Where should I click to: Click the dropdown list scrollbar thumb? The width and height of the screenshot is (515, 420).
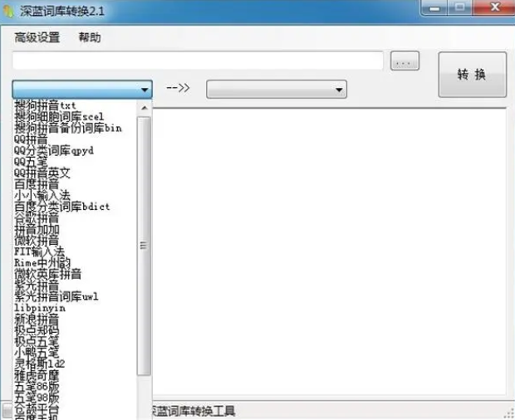[144, 246]
